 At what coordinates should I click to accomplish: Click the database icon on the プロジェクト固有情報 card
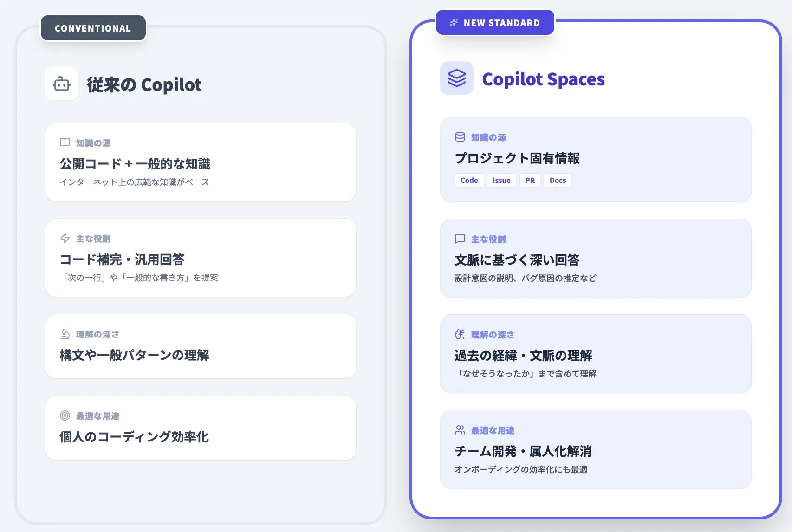(460, 136)
